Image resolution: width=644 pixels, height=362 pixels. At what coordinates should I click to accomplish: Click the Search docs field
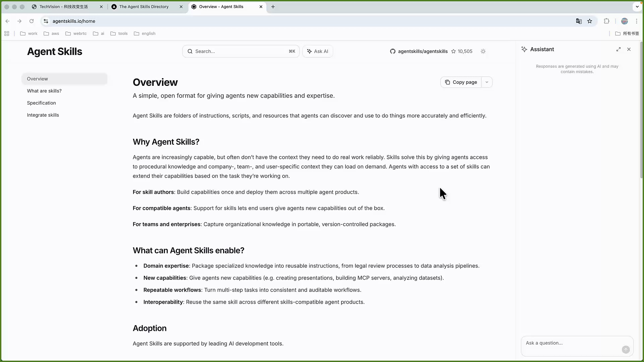241,51
